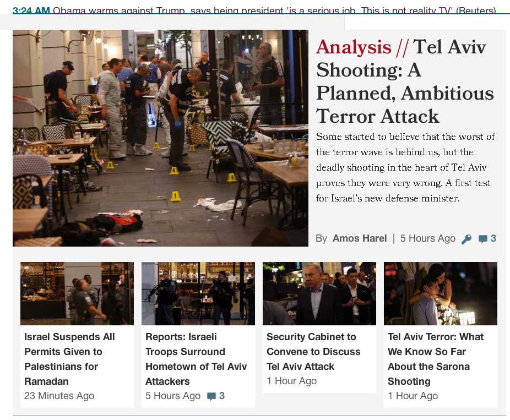Open Reports: Israeli Troops Surround Hometown headline

[196, 359]
